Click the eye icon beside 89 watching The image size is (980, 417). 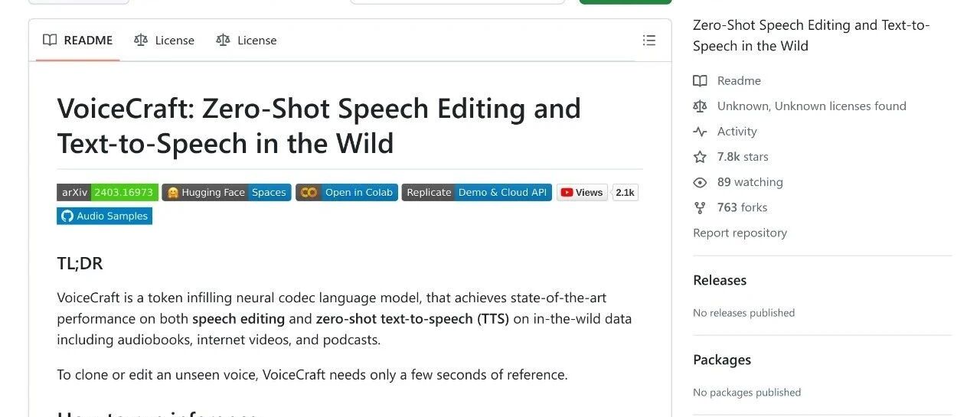700,182
